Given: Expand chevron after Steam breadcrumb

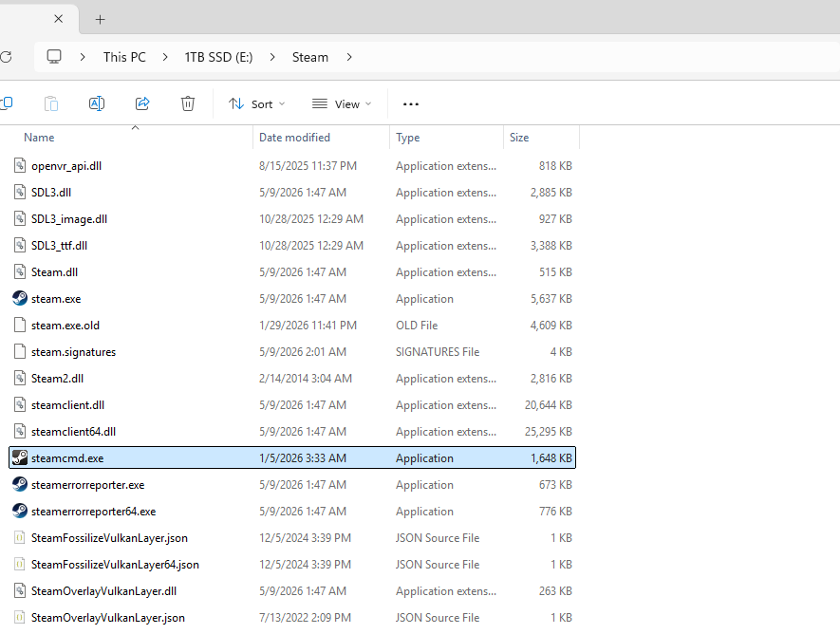Looking at the screenshot, I should 349,57.
